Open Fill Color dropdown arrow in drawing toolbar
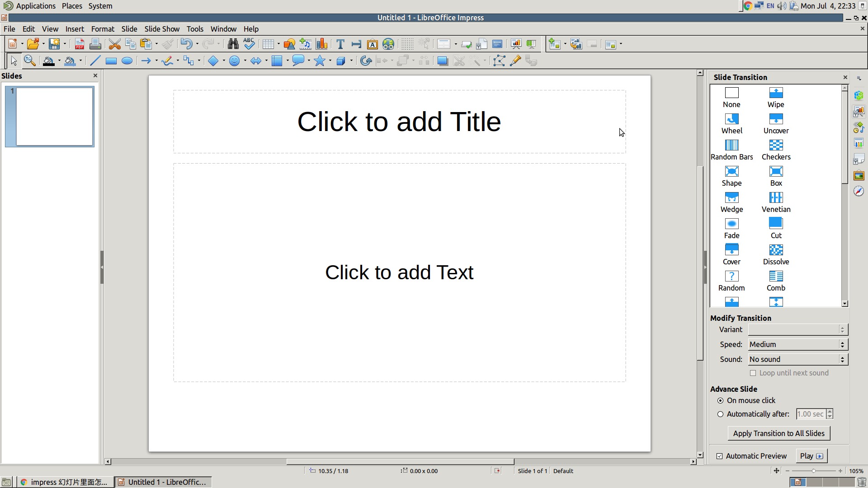 [80, 61]
